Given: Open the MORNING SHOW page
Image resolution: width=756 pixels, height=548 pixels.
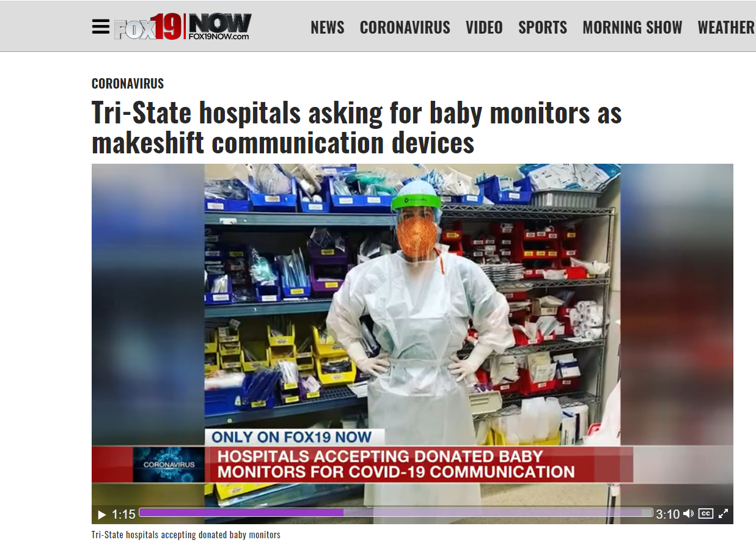Looking at the screenshot, I should pyautogui.click(x=633, y=27).
